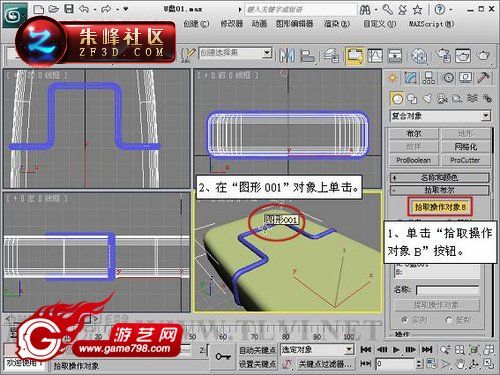Open the MAXScript(M) menu
The image size is (500, 375).
pyautogui.click(x=431, y=24)
